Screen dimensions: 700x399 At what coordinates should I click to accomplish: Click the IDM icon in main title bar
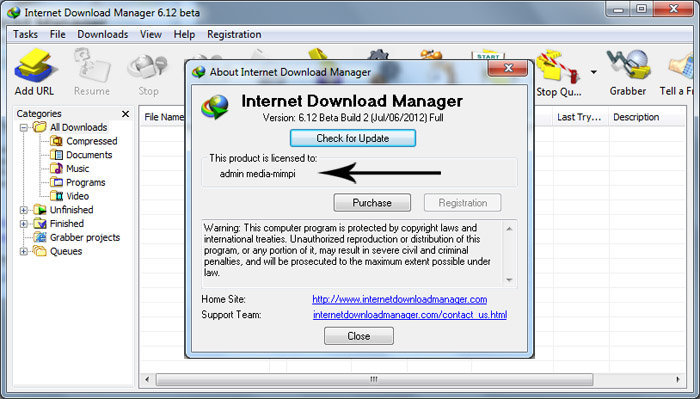[x=13, y=12]
